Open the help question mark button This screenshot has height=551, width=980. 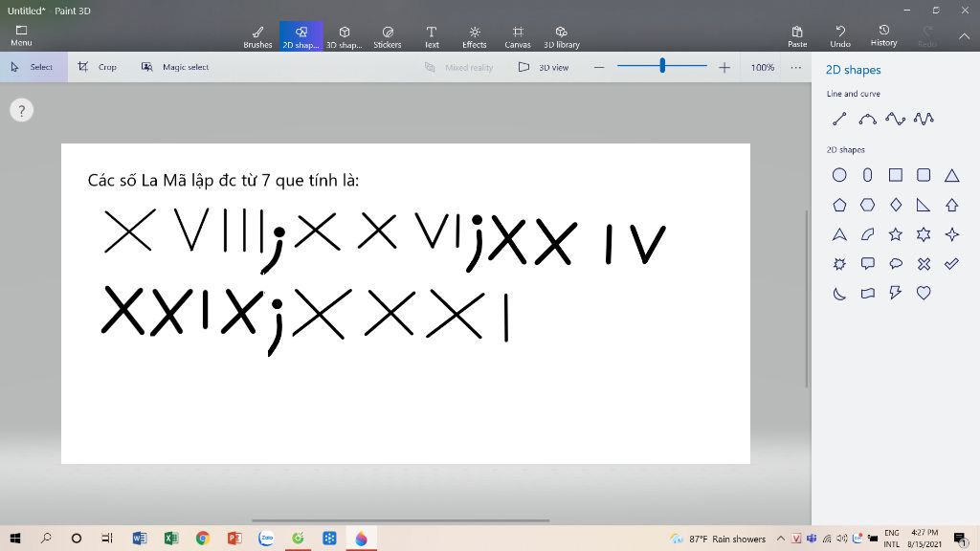(x=21, y=111)
